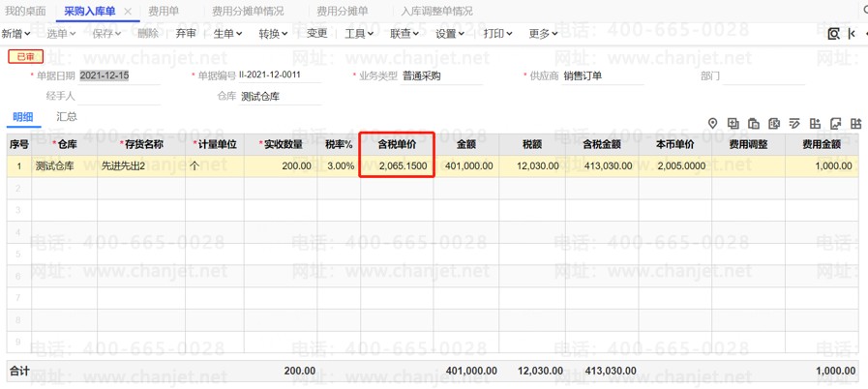Expand the 新增 dropdown menu
This screenshot has height=389, width=868.
(16, 34)
